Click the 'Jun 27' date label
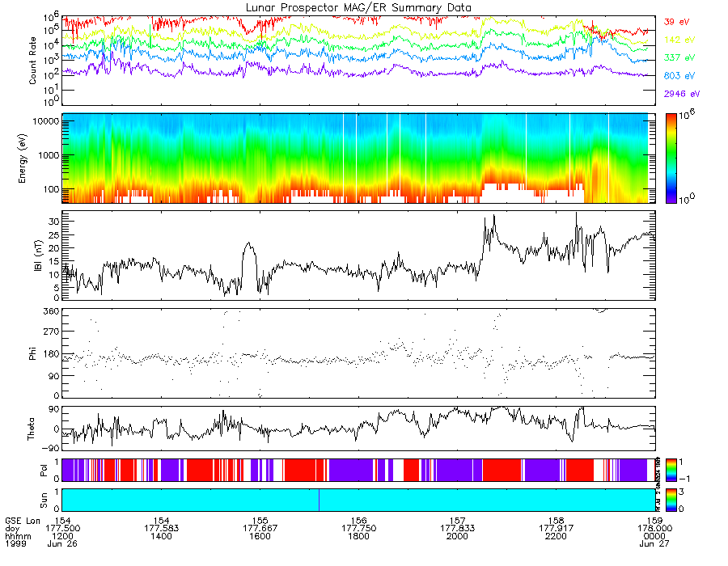The width and height of the screenshot is (728, 566). point(654,543)
